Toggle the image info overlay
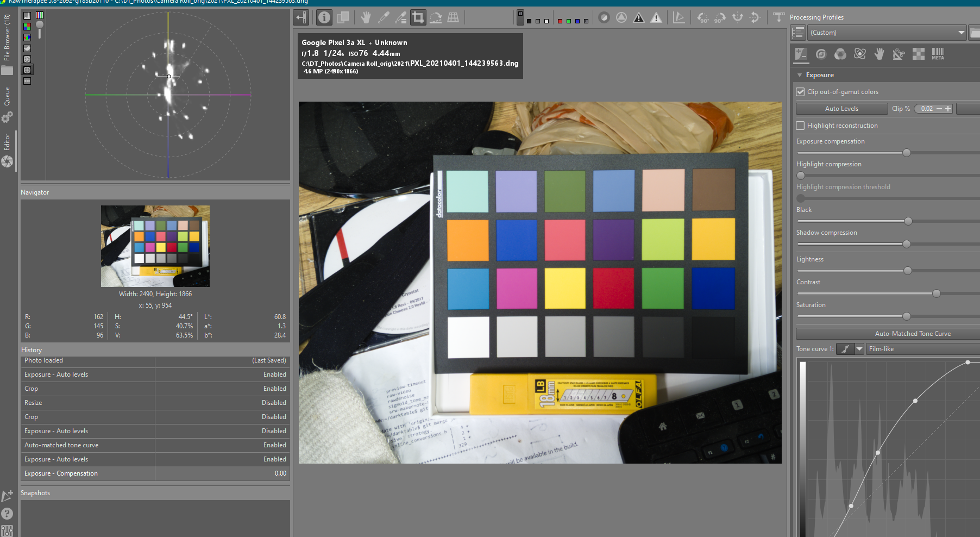980x537 pixels. [324, 17]
